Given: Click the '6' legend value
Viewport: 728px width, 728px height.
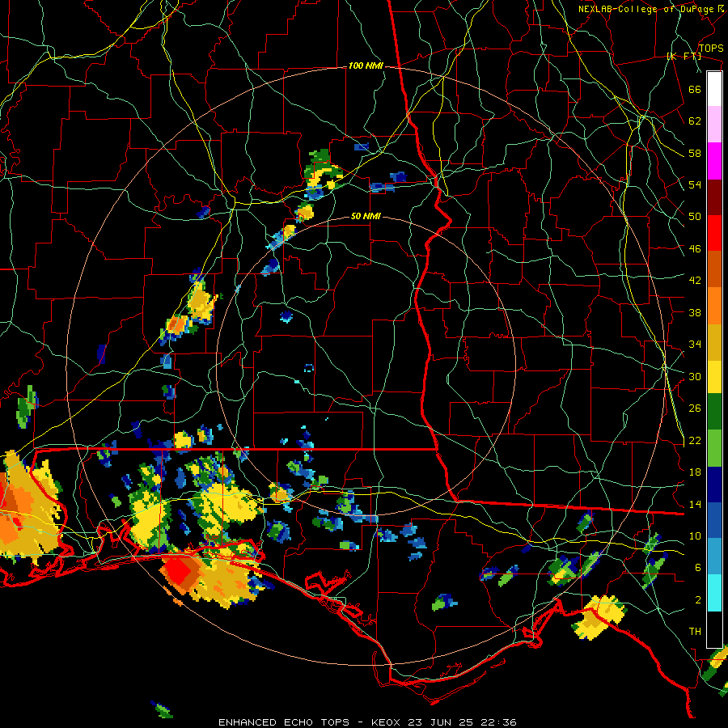Looking at the screenshot, I should [x=697, y=568].
